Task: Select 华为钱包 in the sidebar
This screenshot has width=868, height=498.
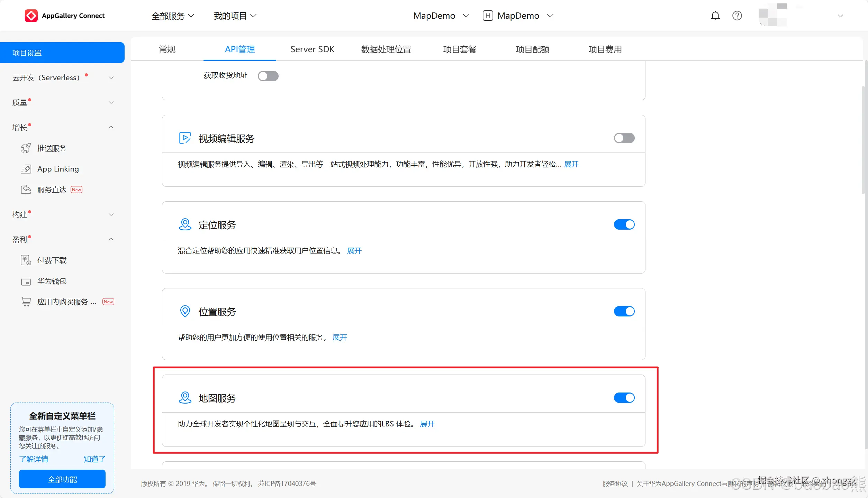Action: [x=51, y=281]
